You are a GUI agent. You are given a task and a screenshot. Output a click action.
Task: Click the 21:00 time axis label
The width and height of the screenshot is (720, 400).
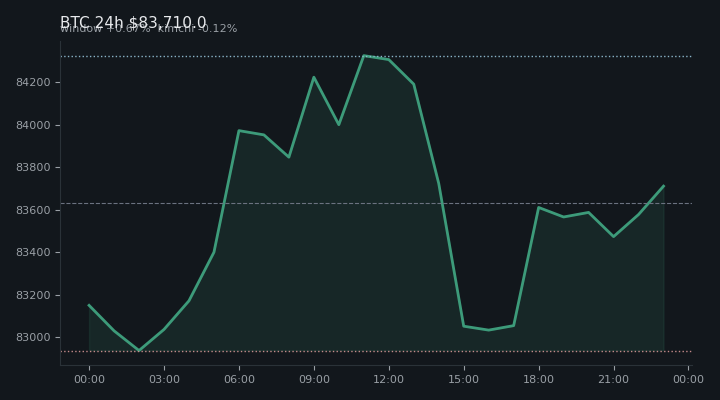click(x=613, y=379)
